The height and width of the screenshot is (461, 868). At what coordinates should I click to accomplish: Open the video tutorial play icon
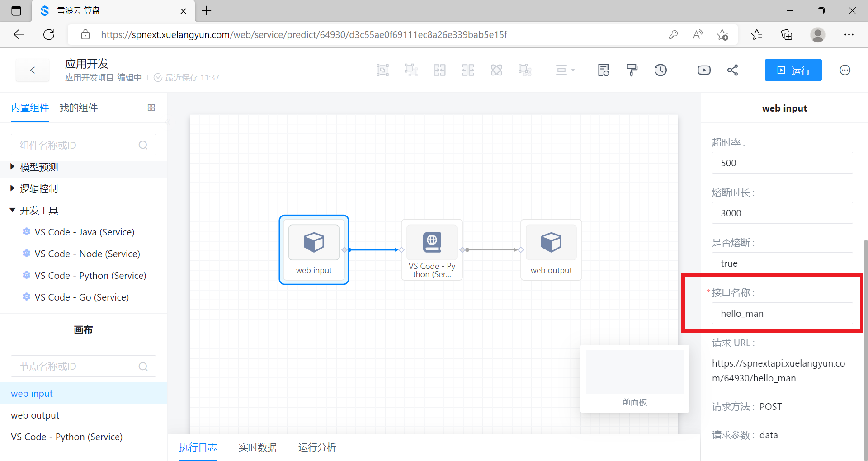click(x=704, y=70)
